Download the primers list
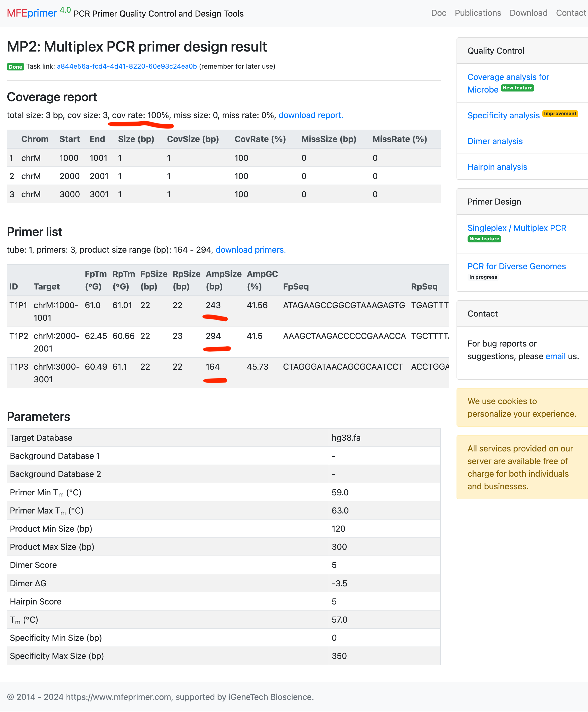588x712 pixels. coord(250,250)
